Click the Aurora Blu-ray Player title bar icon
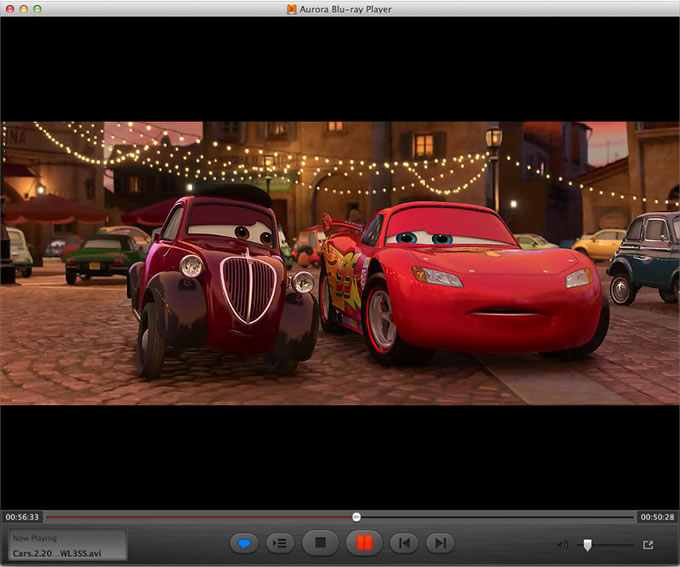Screen dimensions: 680x567 (292, 9)
